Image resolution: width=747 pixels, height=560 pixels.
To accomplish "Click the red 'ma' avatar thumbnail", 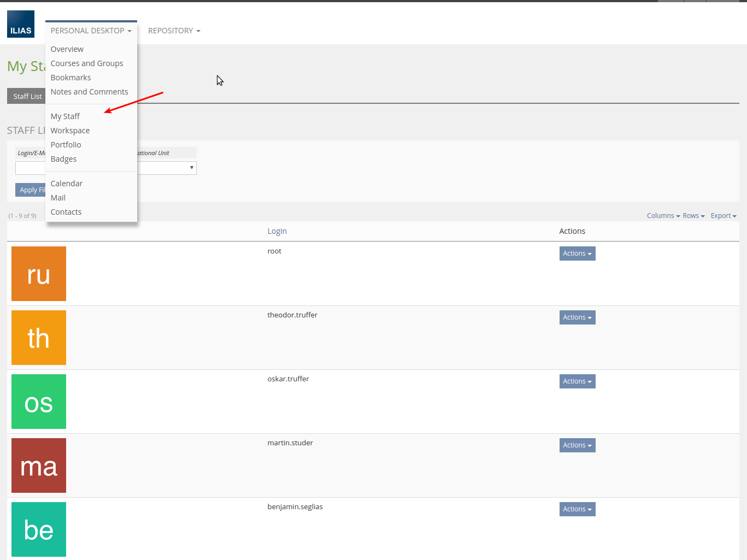I will (39, 465).
